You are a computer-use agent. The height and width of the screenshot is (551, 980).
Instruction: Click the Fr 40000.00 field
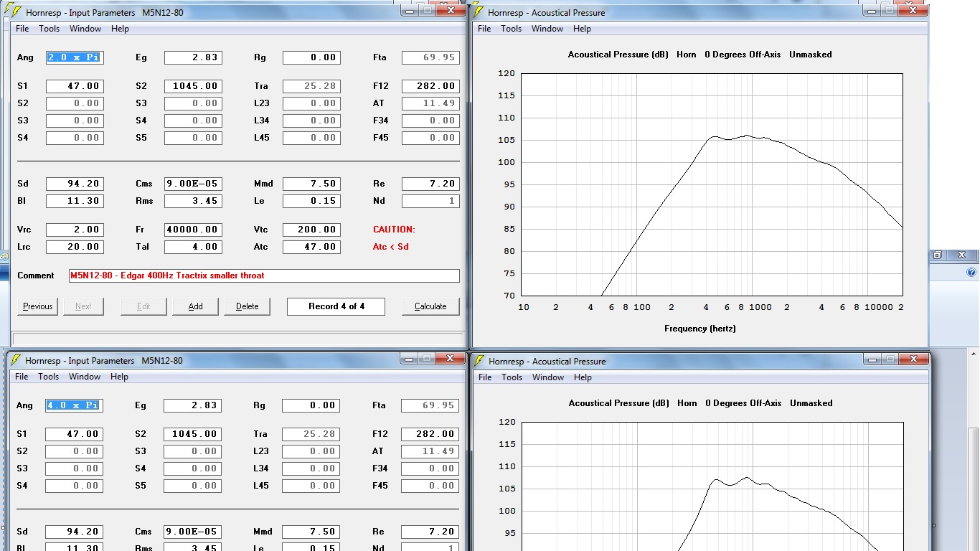pos(193,230)
